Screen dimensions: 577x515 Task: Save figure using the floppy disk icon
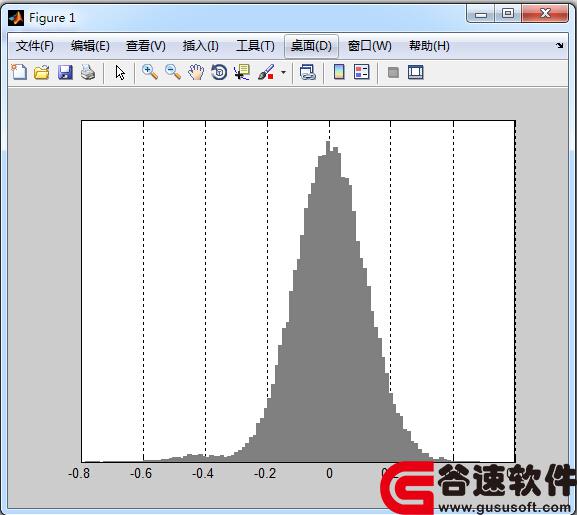tap(65, 72)
